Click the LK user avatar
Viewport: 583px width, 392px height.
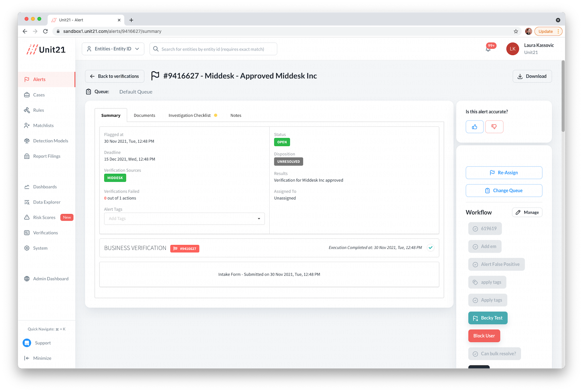point(513,49)
